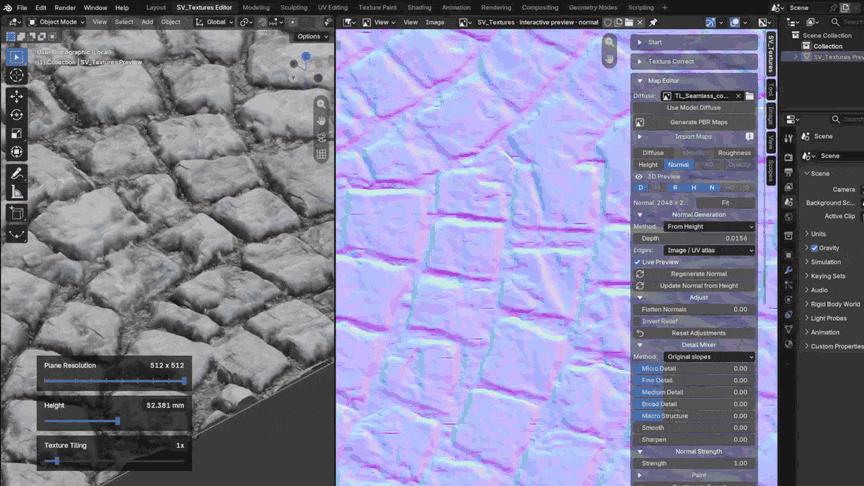Choose the Move tool

(17, 96)
